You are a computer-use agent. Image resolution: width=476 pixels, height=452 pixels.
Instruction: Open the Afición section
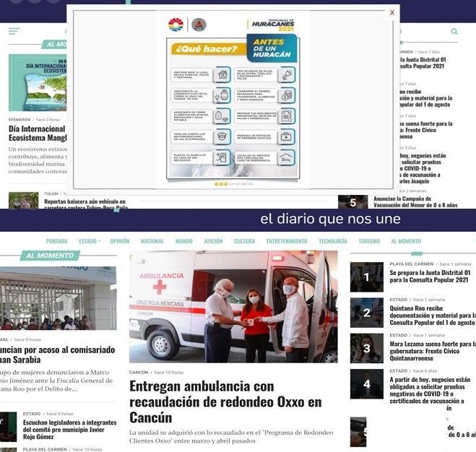[213, 241]
